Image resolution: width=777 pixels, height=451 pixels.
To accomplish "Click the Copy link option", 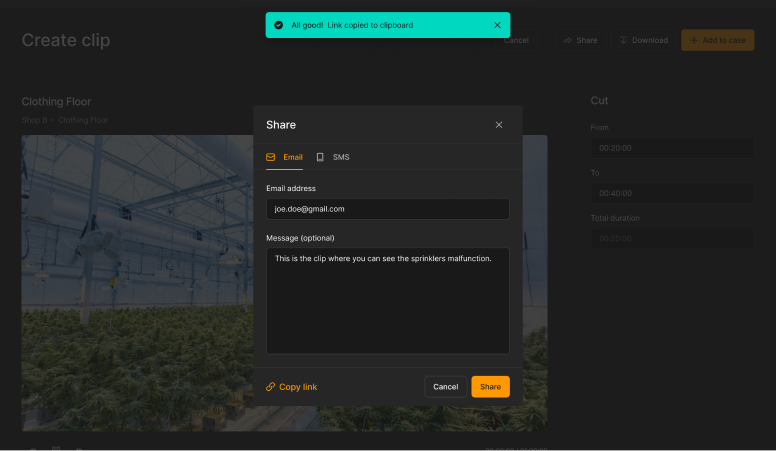I will [291, 387].
